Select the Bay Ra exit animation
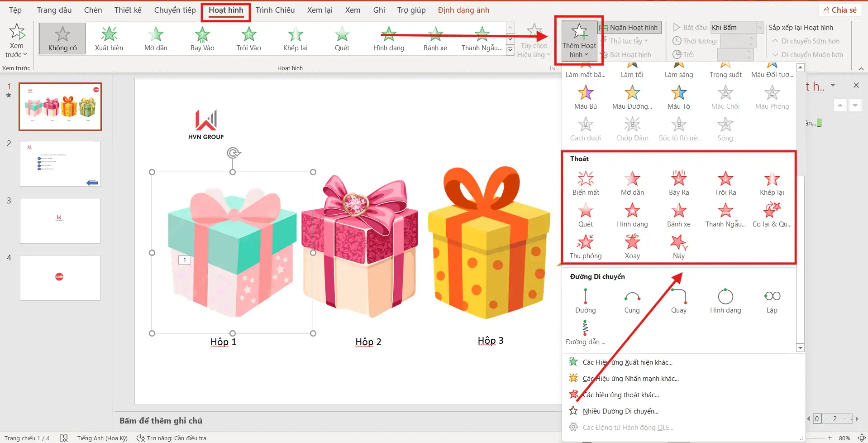 point(678,183)
